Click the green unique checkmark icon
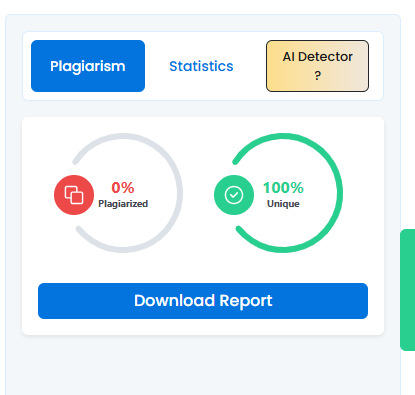 click(234, 195)
